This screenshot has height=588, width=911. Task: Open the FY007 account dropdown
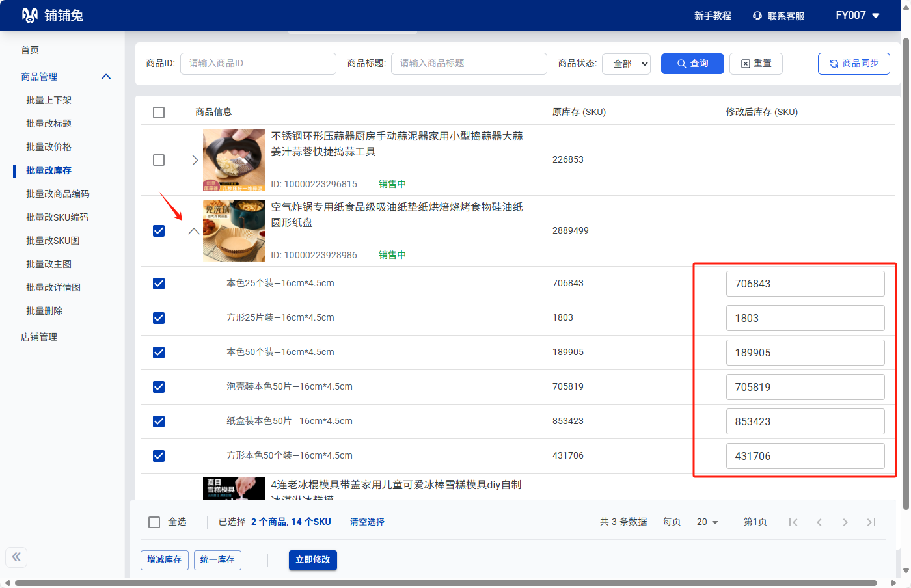[x=857, y=16]
